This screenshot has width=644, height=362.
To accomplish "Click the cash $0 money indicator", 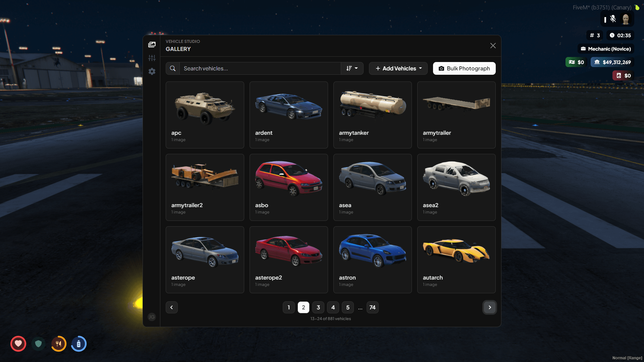I will (x=576, y=62).
